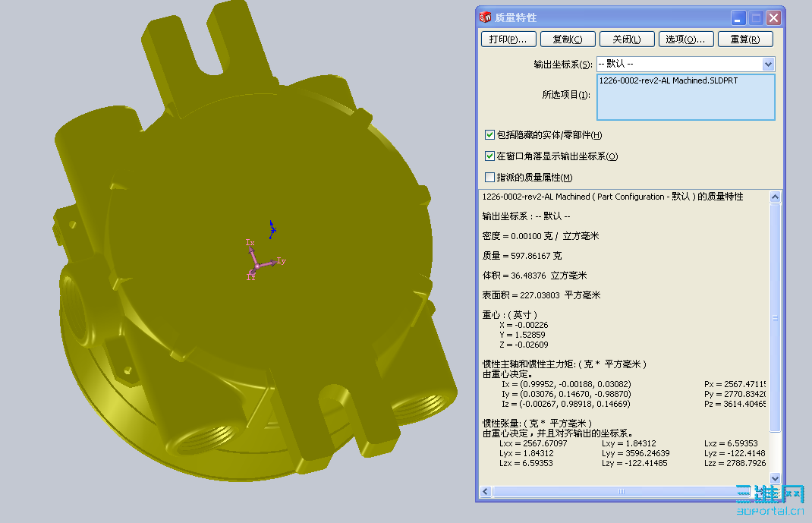Open 选项 settings dialog

[x=686, y=39]
